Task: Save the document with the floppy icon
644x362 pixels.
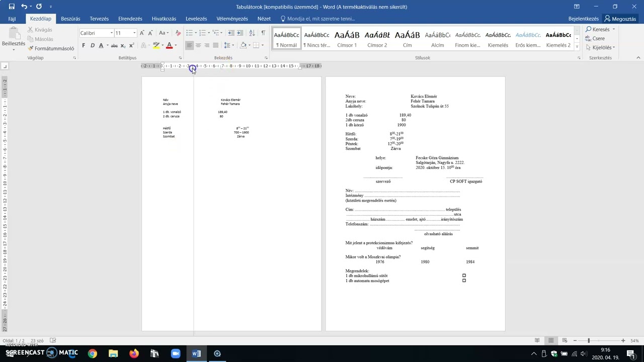Action: tap(12, 7)
